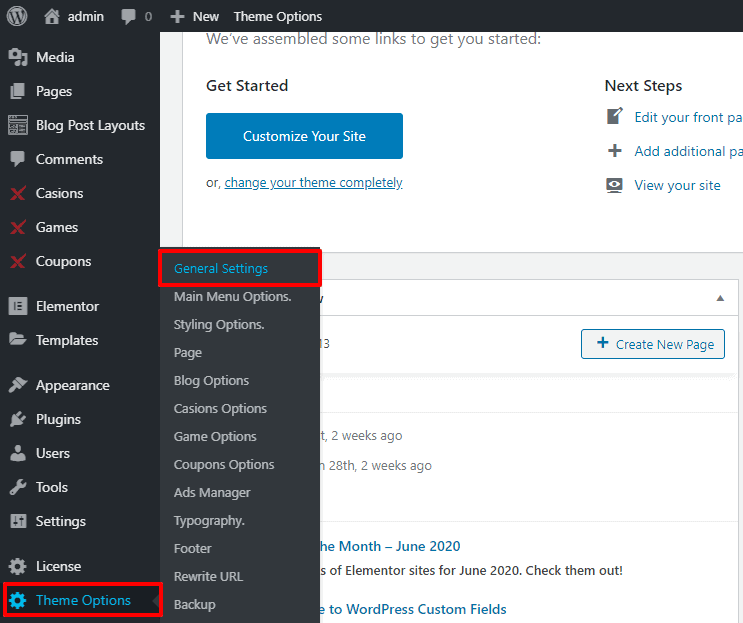Open the Month – June 2020 article link
Screen dimensions: 743x623
tap(390, 546)
